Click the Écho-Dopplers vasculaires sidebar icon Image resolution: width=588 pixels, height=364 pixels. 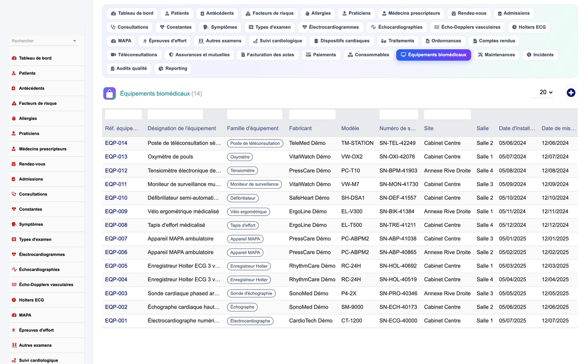pos(14,285)
